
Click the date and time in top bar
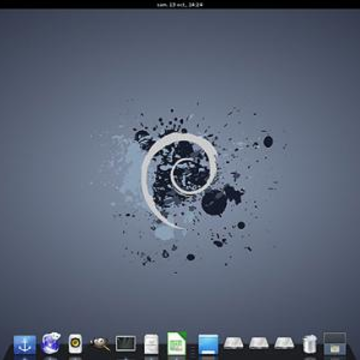[x=180, y=5]
